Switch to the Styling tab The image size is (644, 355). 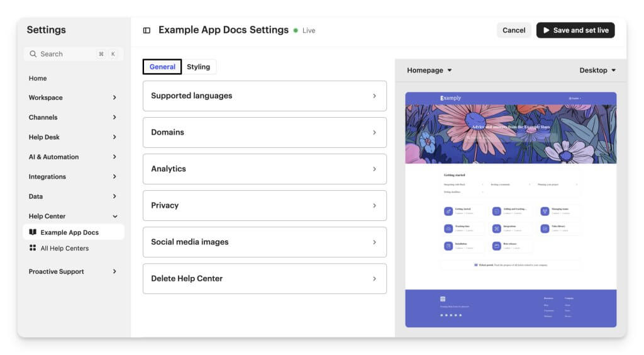pos(198,67)
